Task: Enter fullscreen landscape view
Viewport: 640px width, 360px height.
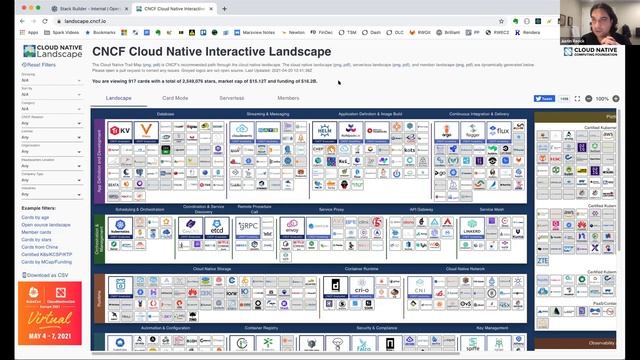Action: pyautogui.click(x=577, y=99)
